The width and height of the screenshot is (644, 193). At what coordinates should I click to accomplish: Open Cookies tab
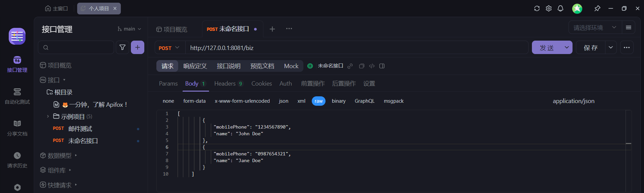tap(261, 84)
